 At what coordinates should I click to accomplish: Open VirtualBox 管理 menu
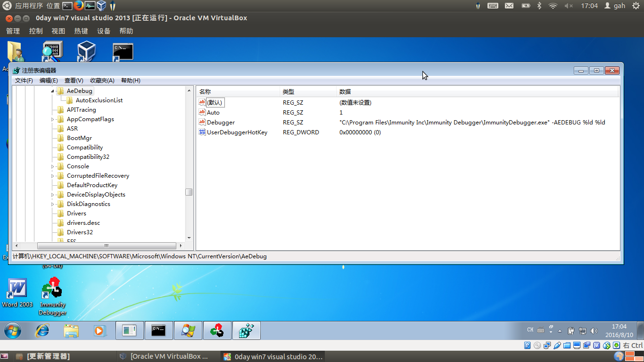click(13, 31)
